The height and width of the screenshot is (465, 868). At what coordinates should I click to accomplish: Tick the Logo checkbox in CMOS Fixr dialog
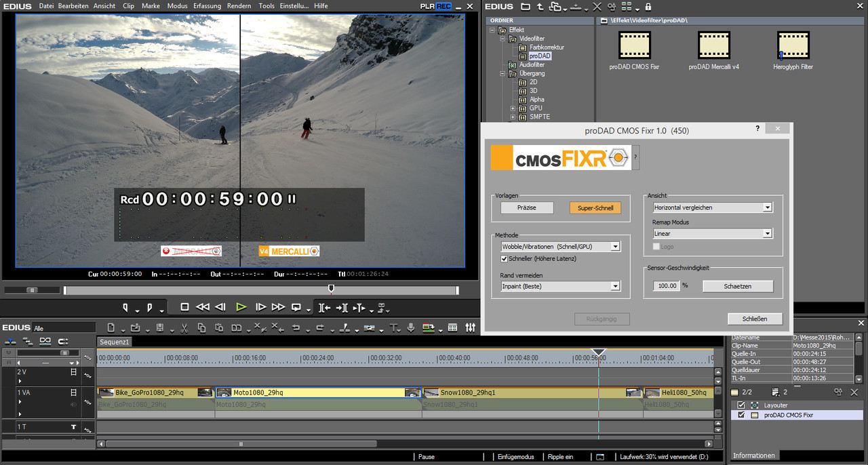click(656, 247)
